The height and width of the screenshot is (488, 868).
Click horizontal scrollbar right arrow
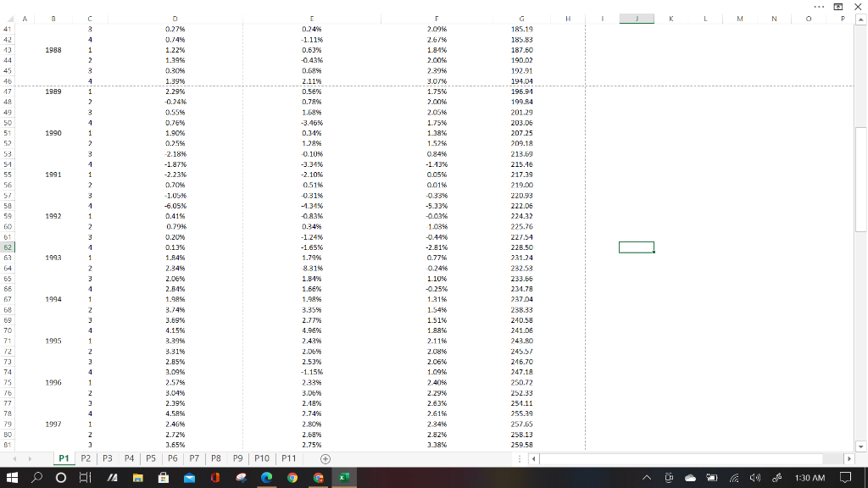[x=849, y=458]
